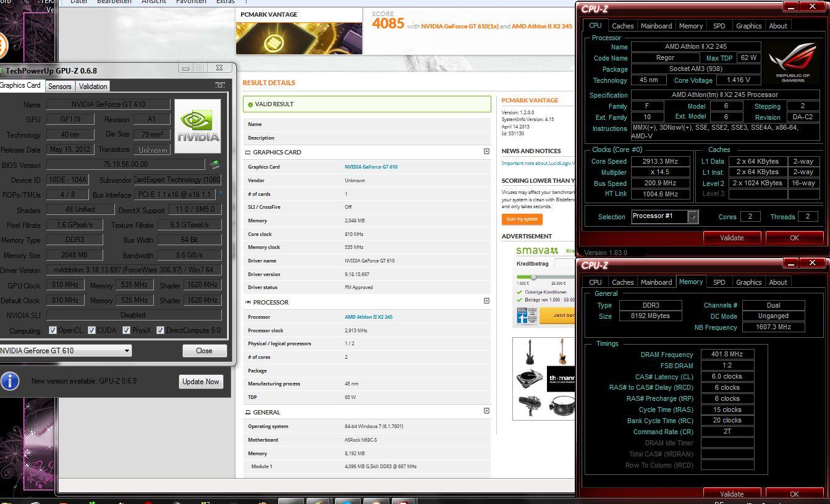The height and width of the screenshot is (504, 830).
Task: Click the Core Speed 2913.3 MHz value in CPU-Z
Action: 660,161
